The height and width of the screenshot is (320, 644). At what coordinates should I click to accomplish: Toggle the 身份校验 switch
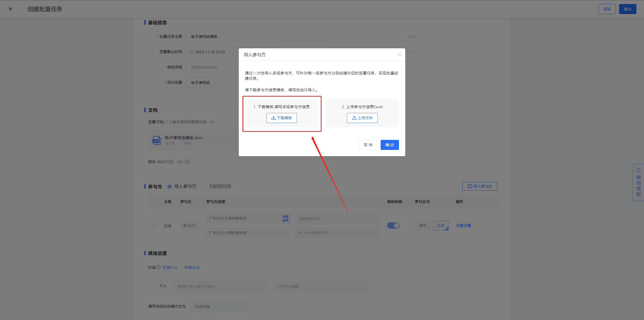(x=393, y=226)
